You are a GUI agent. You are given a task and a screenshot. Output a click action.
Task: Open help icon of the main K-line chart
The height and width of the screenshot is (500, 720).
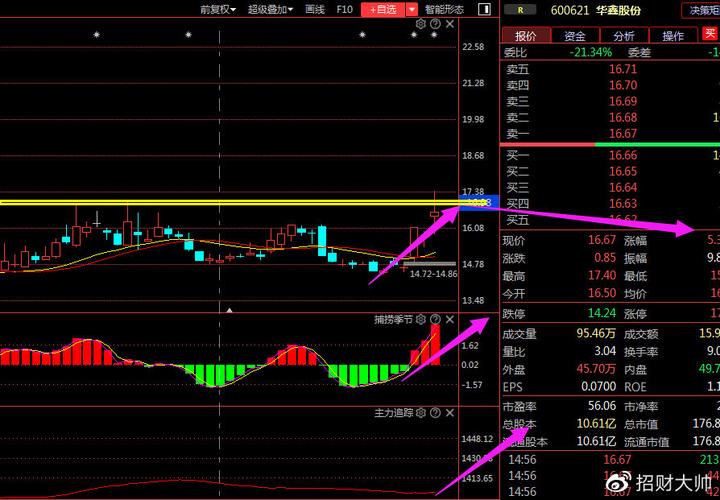(x=436, y=24)
